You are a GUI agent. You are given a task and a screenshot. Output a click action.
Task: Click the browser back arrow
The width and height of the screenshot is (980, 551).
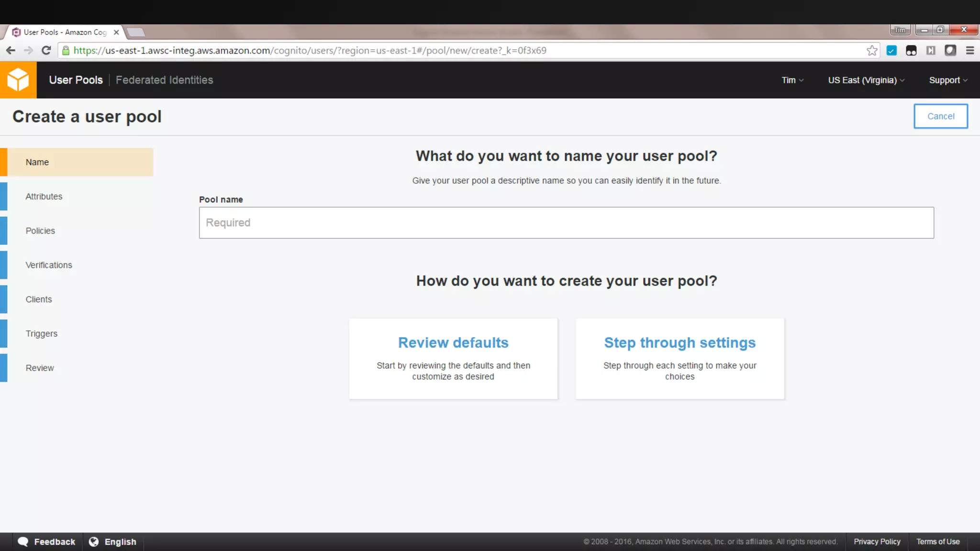[x=11, y=51]
